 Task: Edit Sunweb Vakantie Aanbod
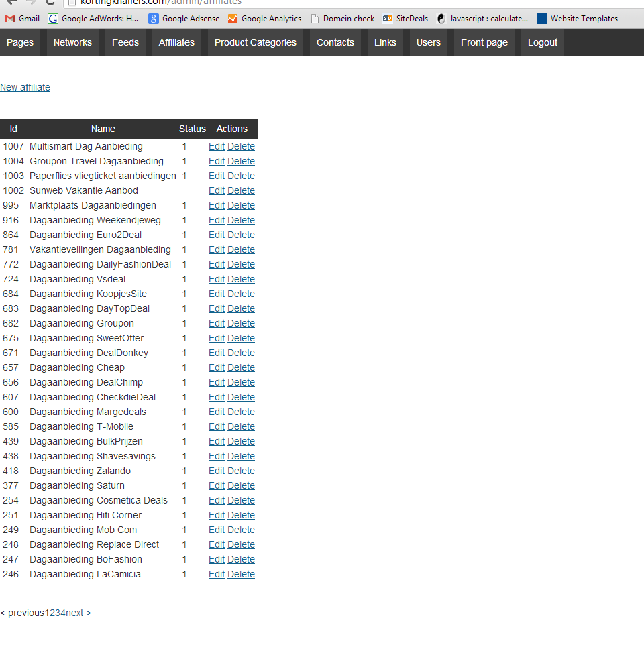216,191
